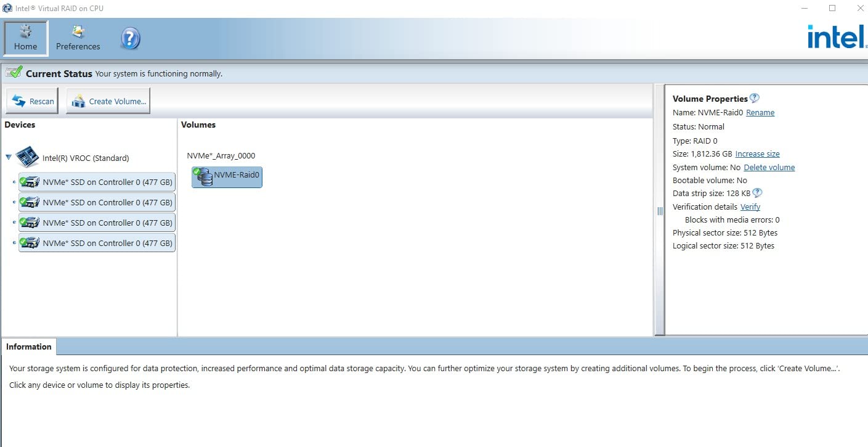The image size is (868, 447).
Task: Click the Delete volume link
Action: (769, 168)
